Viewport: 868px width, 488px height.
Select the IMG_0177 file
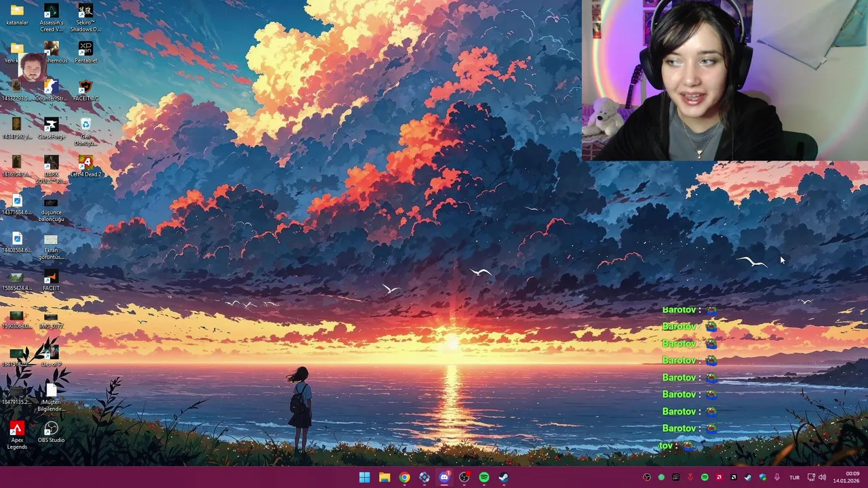click(x=51, y=320)
